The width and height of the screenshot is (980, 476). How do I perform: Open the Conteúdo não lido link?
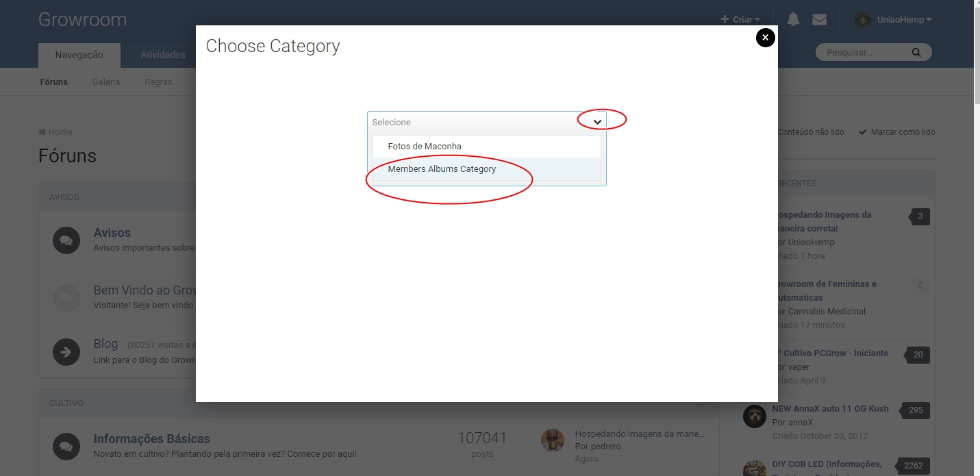click(x=811, y=132)
